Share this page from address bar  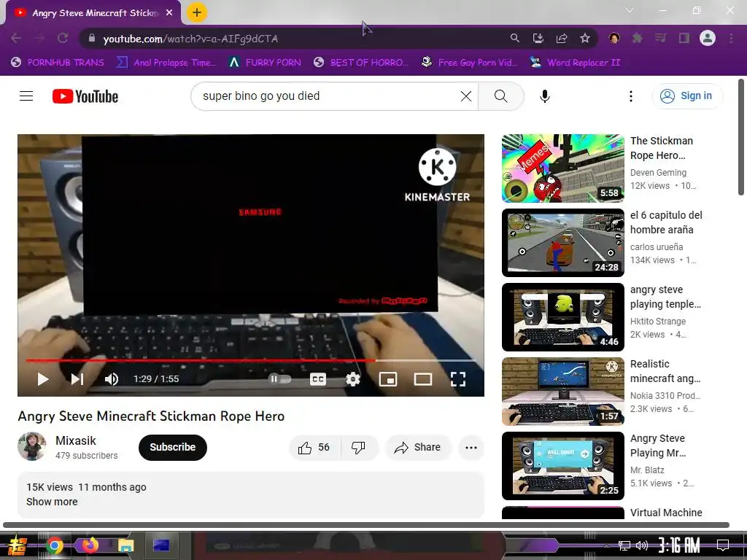561,38
